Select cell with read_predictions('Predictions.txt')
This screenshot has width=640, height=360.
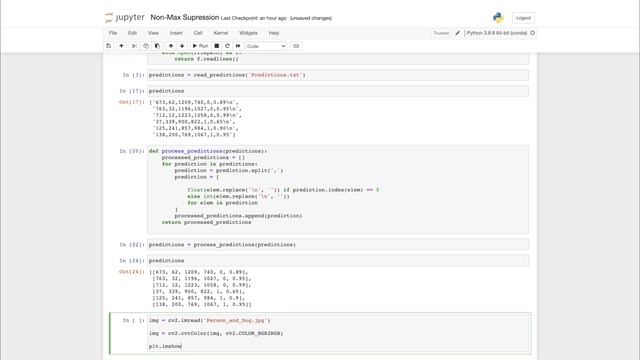338,75
